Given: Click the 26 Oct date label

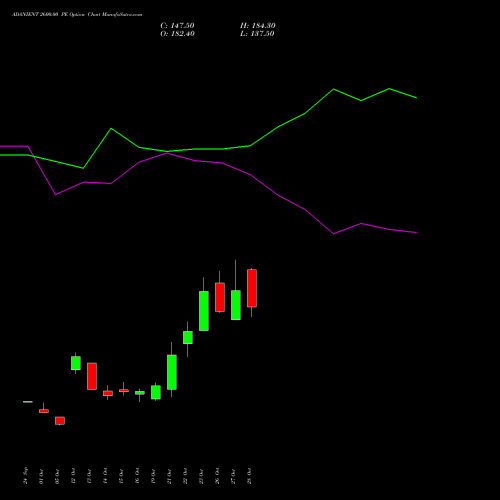Looking at the screenshot, I should [x=217, y=476].
